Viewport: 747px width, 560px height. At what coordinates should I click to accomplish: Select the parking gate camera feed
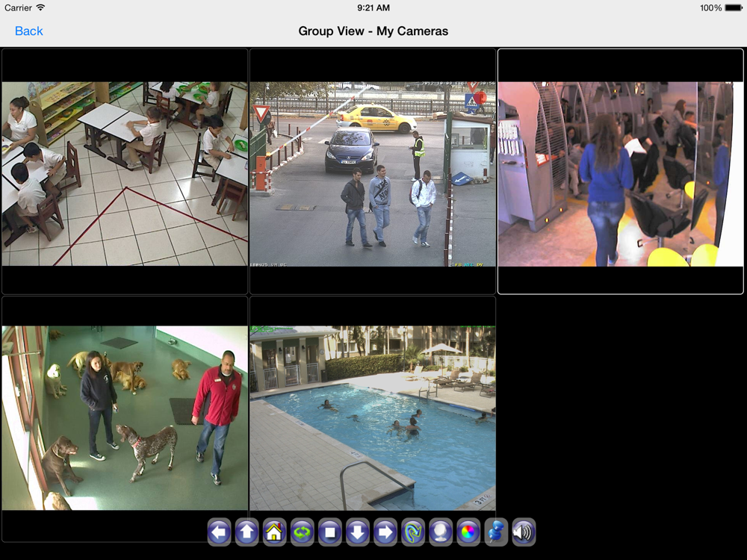373,172
